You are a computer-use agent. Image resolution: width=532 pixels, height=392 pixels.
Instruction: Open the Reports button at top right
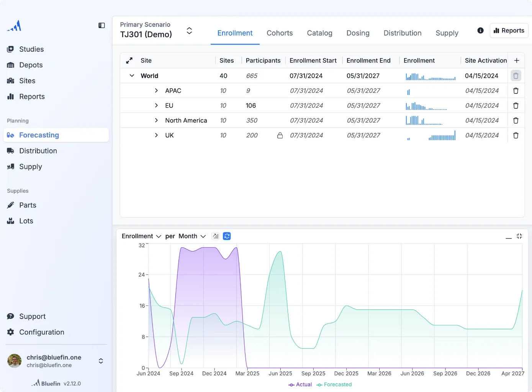[509, 30]
